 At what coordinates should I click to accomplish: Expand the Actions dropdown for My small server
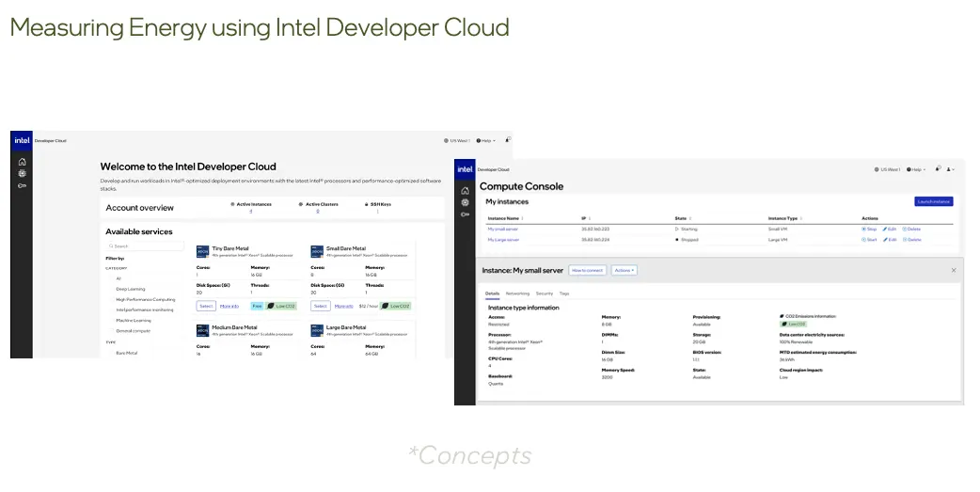coord(624,270)
